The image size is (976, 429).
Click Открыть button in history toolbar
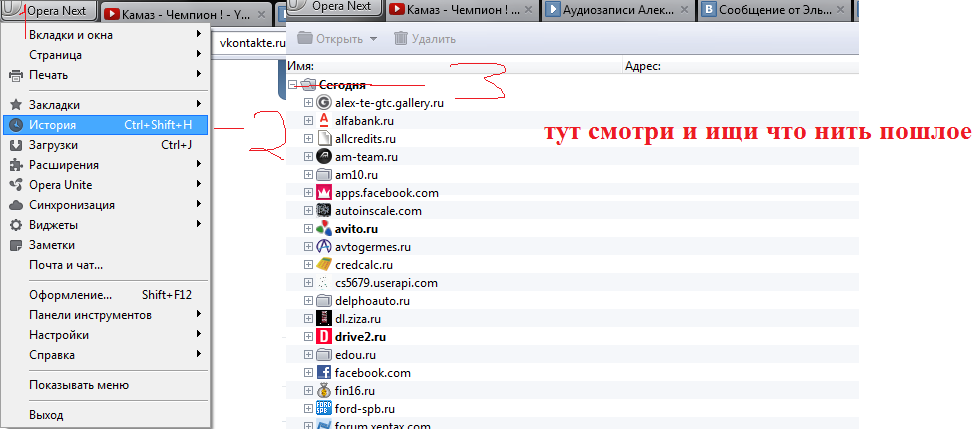tap(331, 39)
